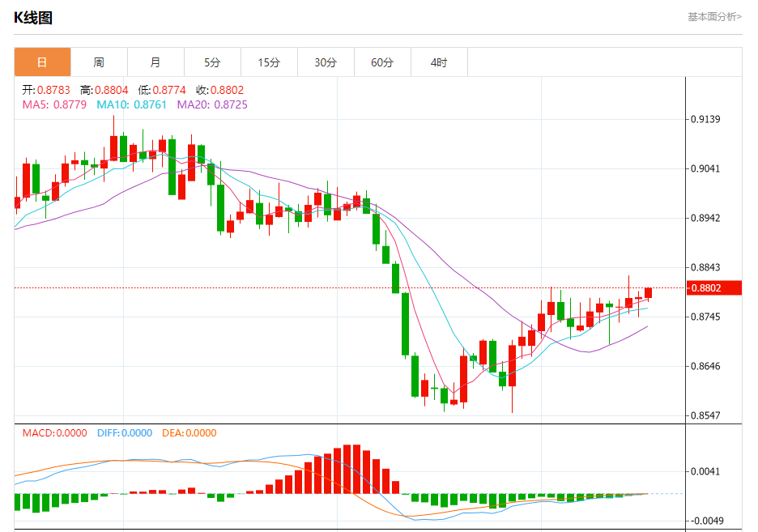Click the -0.0049 MACD axis label
Image resolution: width=758 pixels, height=532 pixels.
(x=707, y=521)
